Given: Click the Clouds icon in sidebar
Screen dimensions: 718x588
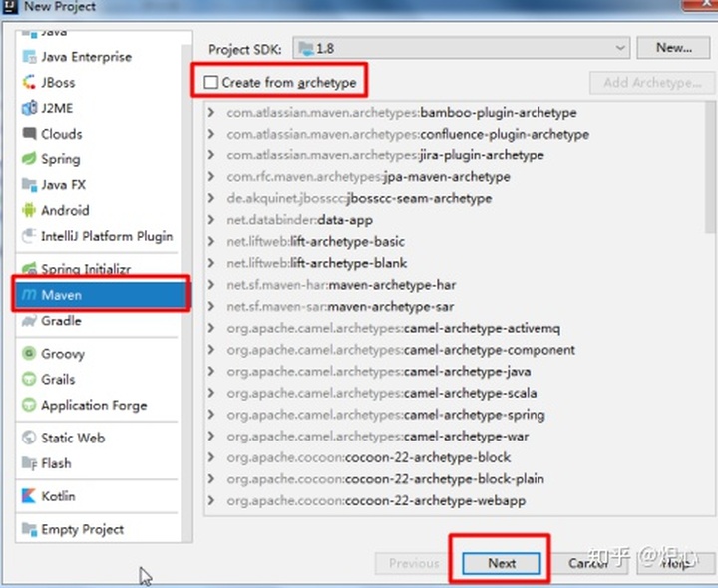Looking at the screenshot, I should 29,134.
